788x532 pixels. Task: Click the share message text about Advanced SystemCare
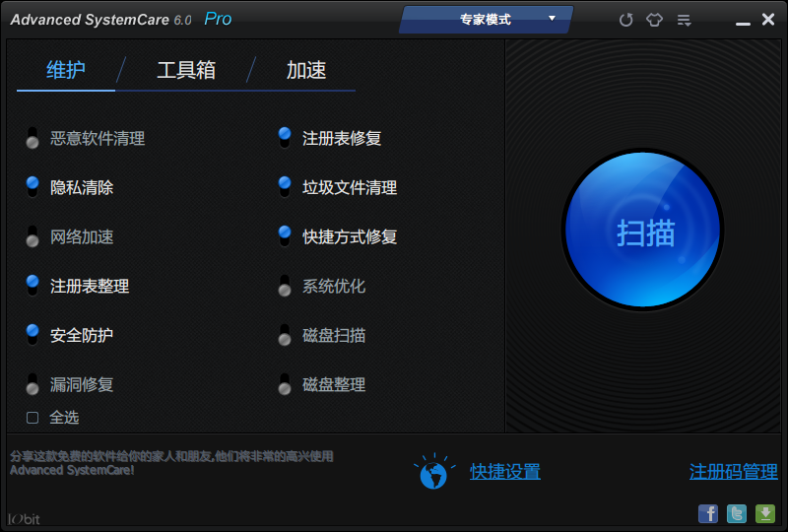point(171,463)
